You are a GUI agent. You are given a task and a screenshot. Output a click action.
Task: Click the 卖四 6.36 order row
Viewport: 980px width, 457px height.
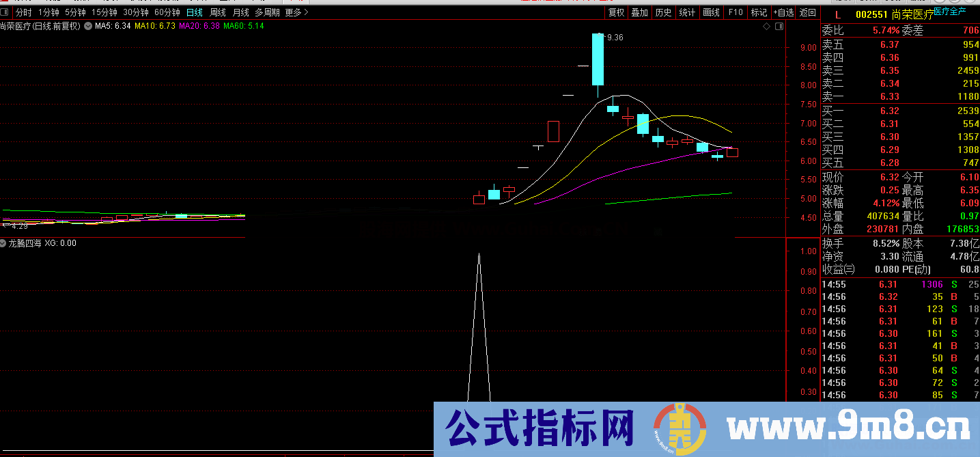[x=899, y=58]
